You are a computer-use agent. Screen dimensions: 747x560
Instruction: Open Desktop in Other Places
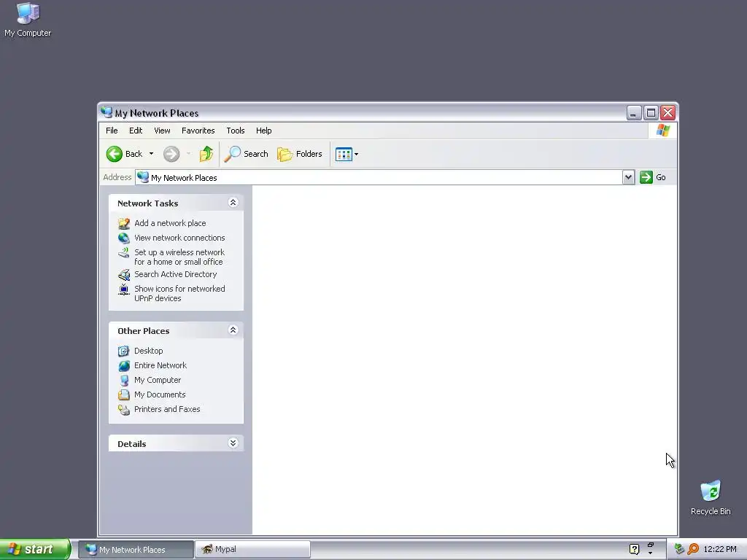pyautogui.click(x=149, y=351)
